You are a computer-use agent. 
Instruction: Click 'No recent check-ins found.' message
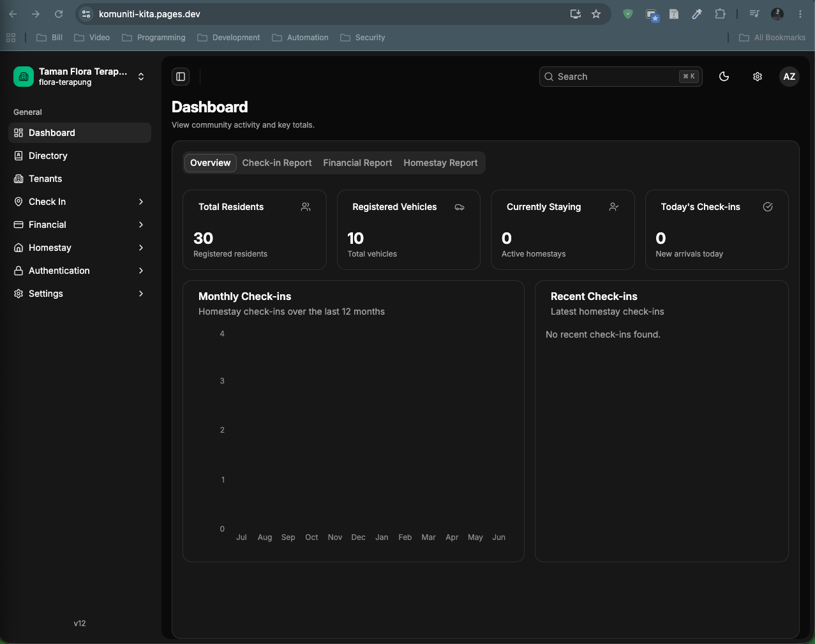coord(603,334)
